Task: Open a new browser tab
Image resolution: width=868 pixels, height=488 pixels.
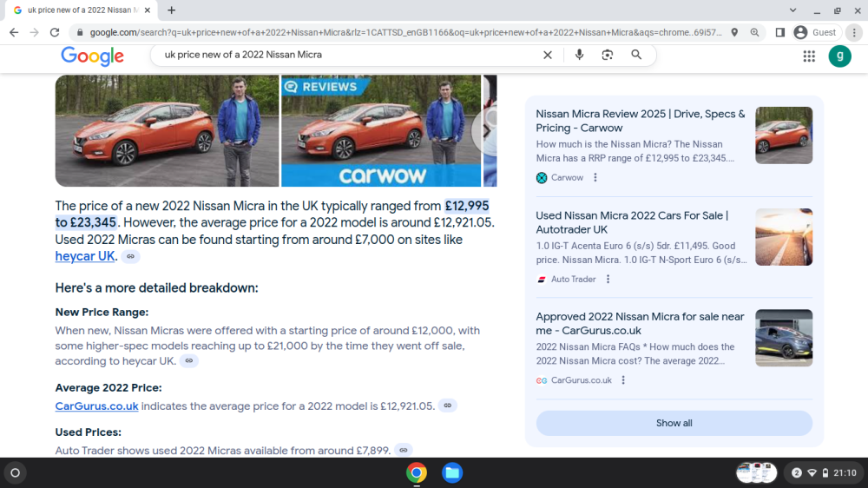Action: [x=172, y=10]
